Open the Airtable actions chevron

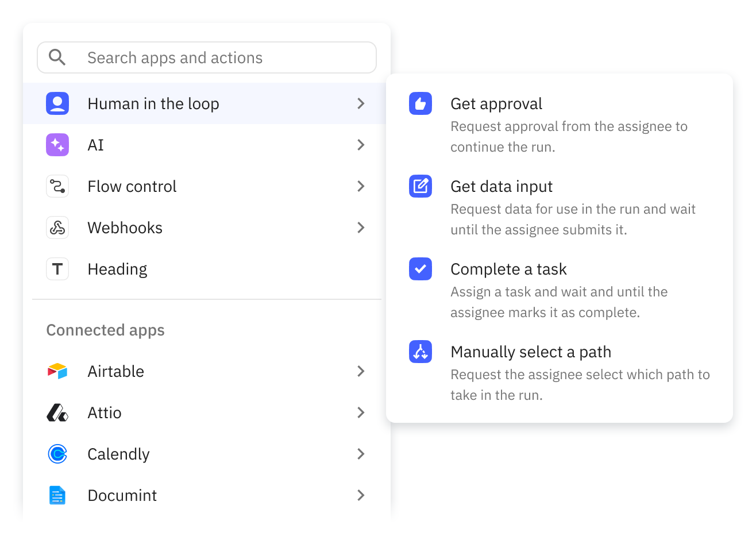[361, 371]
